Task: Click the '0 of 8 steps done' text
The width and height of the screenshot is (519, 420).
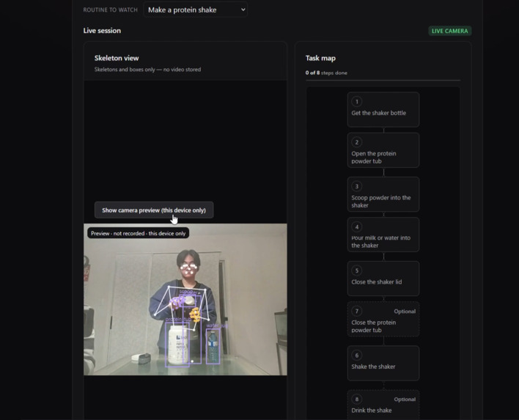Action: (326, 73)
